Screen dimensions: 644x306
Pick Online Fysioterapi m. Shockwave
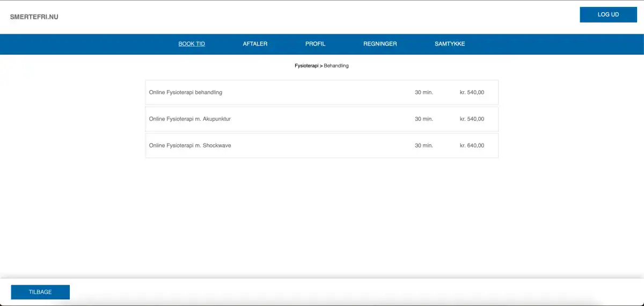tap(322, 145)
